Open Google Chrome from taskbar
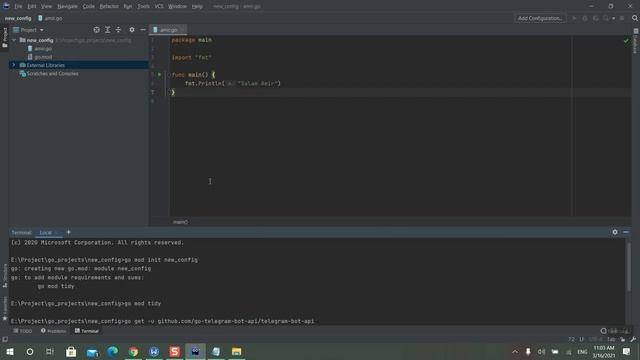640x360 pixels. click(x=133, y=351)
